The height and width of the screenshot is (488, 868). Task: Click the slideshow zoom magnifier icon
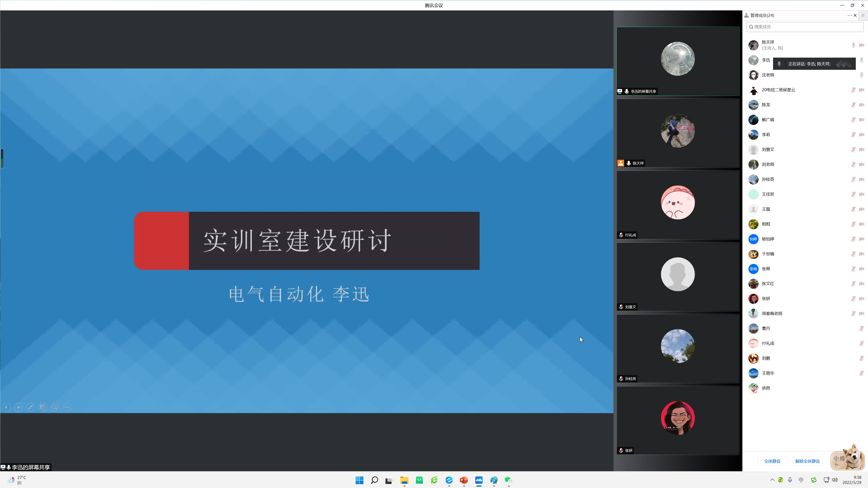click(x=55, y=407)
